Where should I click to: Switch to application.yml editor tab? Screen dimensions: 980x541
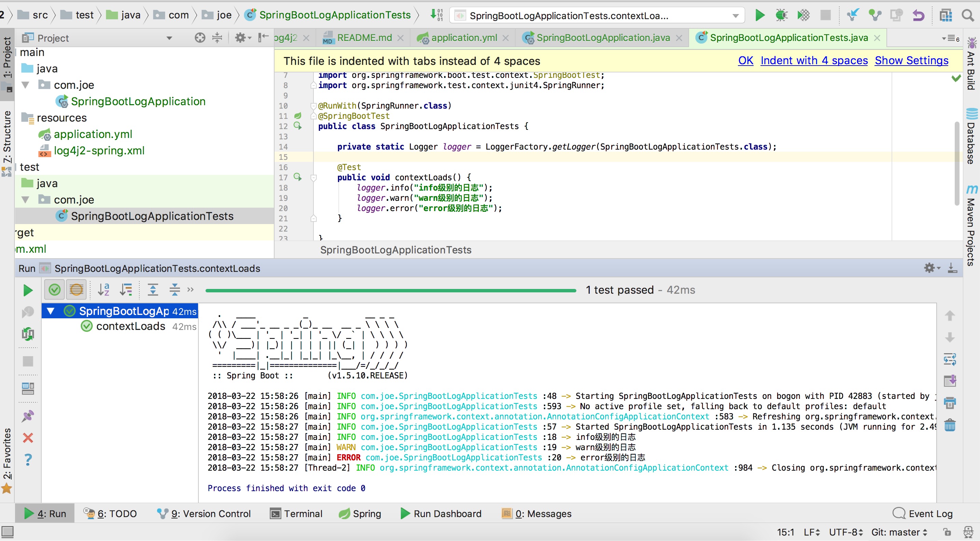click(464, 38)
